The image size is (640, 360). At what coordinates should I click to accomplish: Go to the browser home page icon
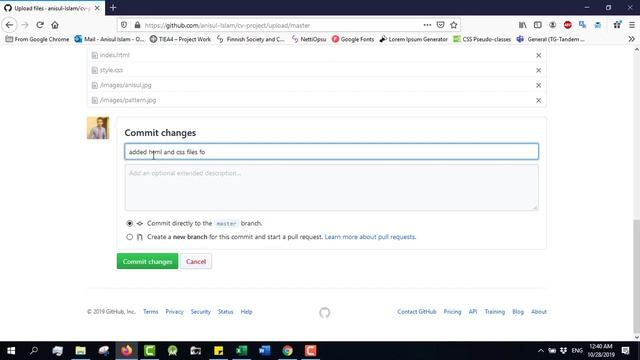(55, 25)
